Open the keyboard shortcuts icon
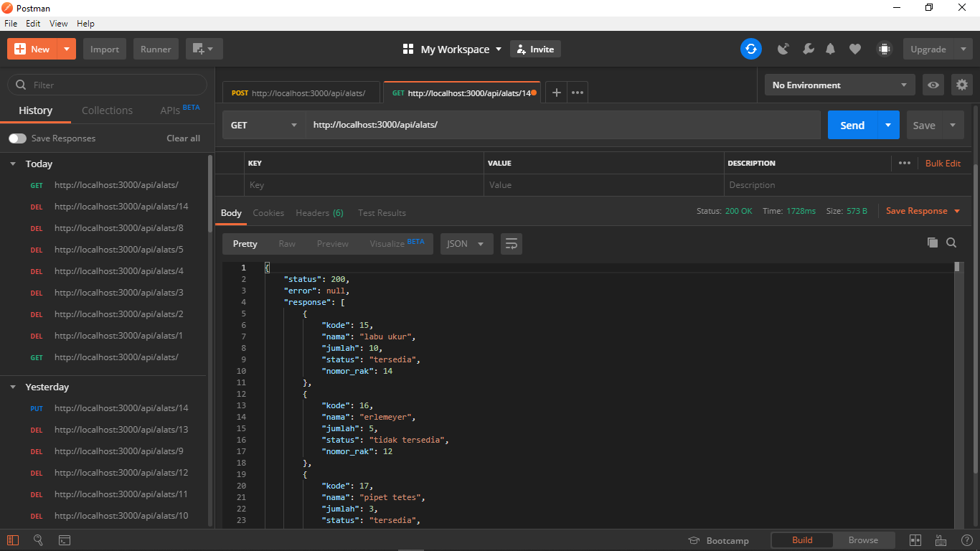 click(x=941, y=540)
